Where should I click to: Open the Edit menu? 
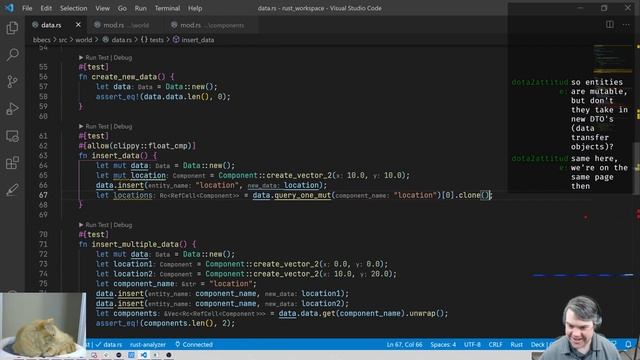(x=46, y=8)
